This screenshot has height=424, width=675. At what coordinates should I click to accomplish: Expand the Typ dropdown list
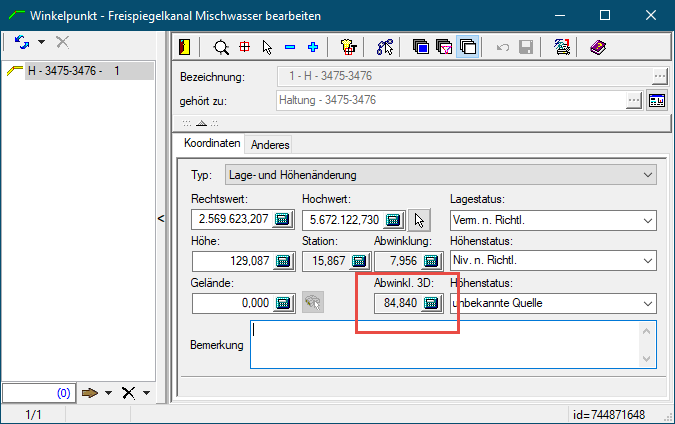tap(647, 175)
